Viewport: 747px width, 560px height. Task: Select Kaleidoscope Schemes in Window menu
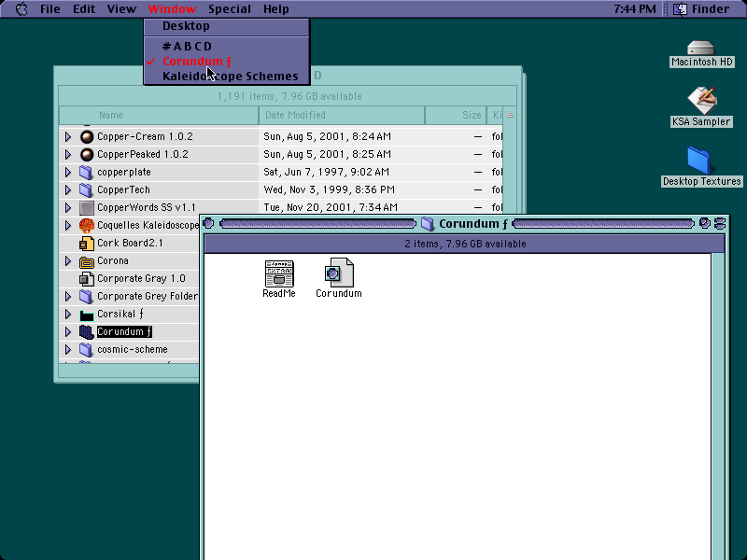[x=227, y=77]
